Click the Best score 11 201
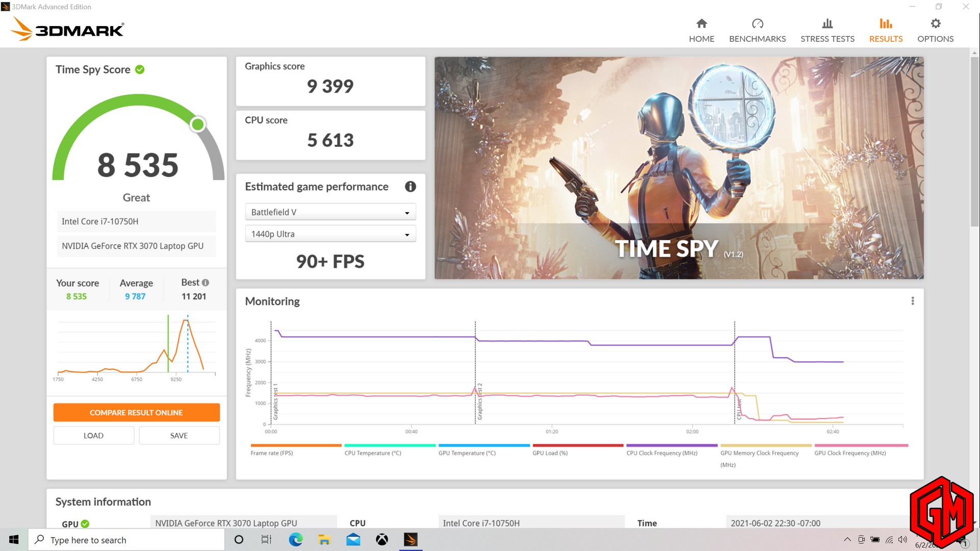The image size is (980, 551). pyautogui.click(x=194, y=296)
